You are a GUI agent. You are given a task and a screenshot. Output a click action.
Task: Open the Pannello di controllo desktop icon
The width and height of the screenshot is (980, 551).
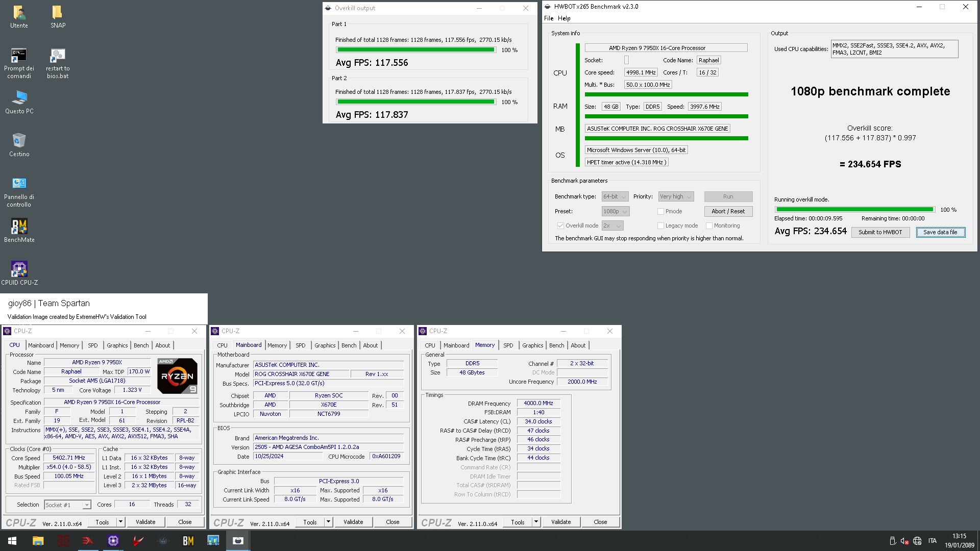tap(19, 192)
